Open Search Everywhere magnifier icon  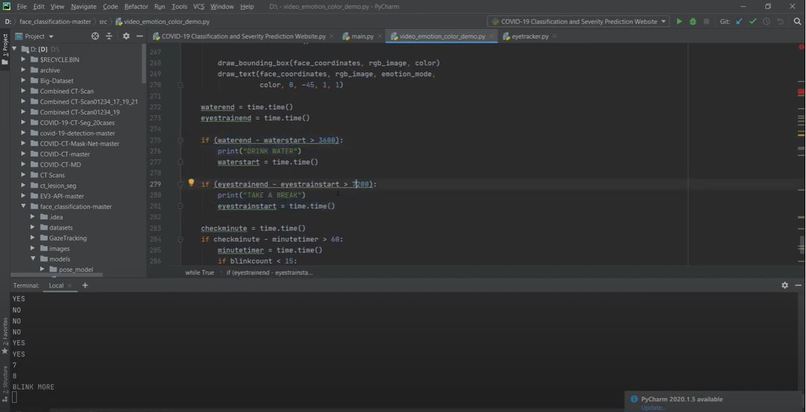pyautogui.click(x=797, y=22)
